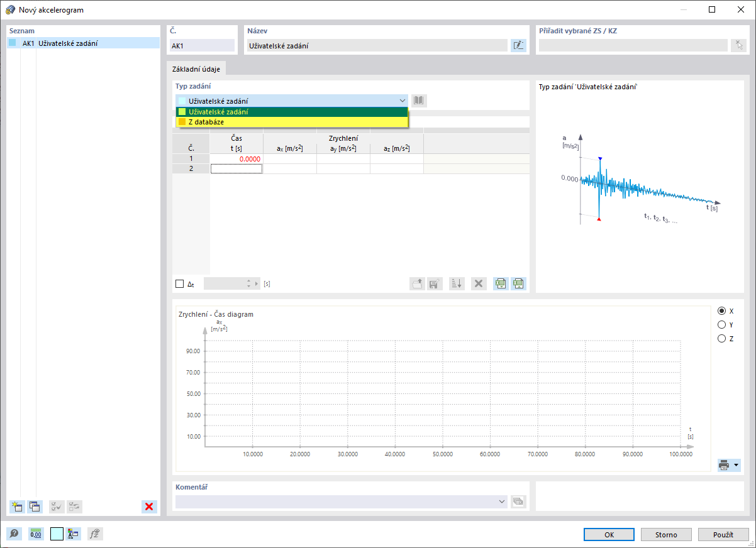Edit the name using the pencil icon
756x548 pixels.
point(518,45)
